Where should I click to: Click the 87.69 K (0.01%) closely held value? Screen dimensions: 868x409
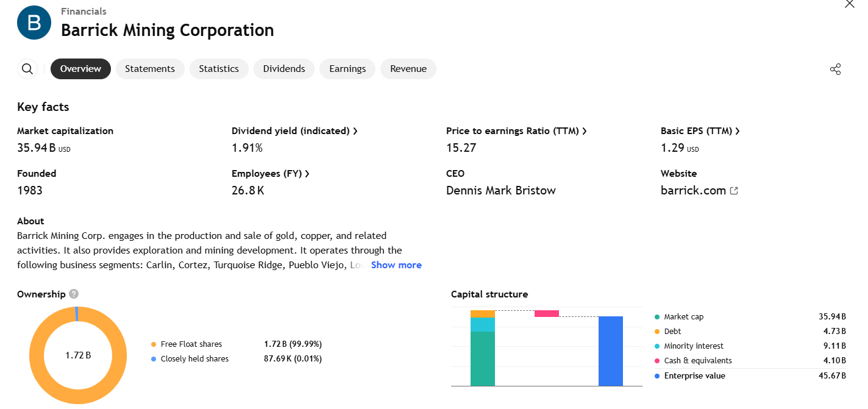[x=293, y=359]
